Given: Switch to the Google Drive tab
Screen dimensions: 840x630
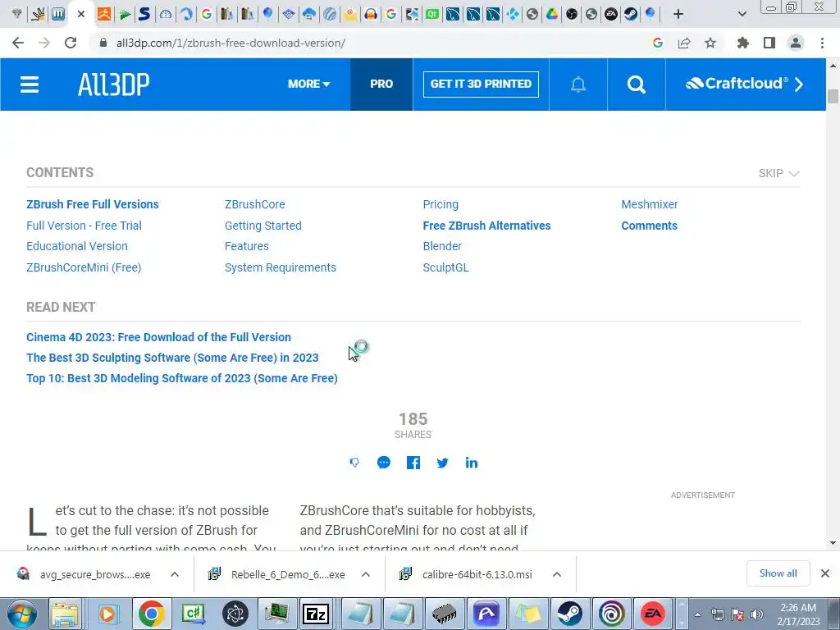Looking at the screenshot, I should click(552, 14).
